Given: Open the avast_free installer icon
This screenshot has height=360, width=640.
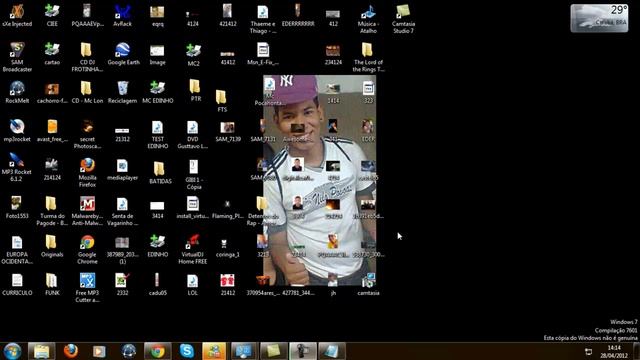Looking at the screenshot, I should [x=52, y=131].
